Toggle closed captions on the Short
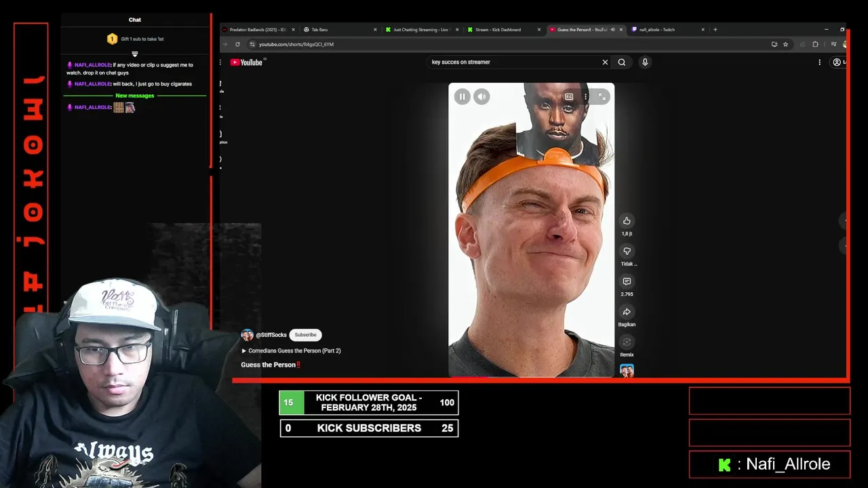The height and width of the screenshot is (488, 868). [569, 97]
